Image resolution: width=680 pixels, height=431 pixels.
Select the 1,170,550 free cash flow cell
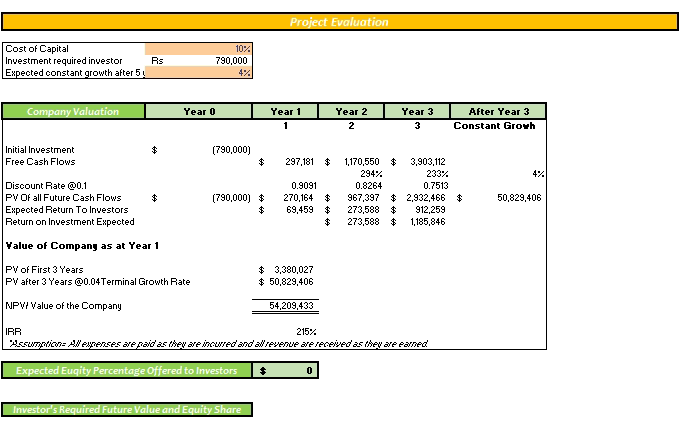(352, 162)
